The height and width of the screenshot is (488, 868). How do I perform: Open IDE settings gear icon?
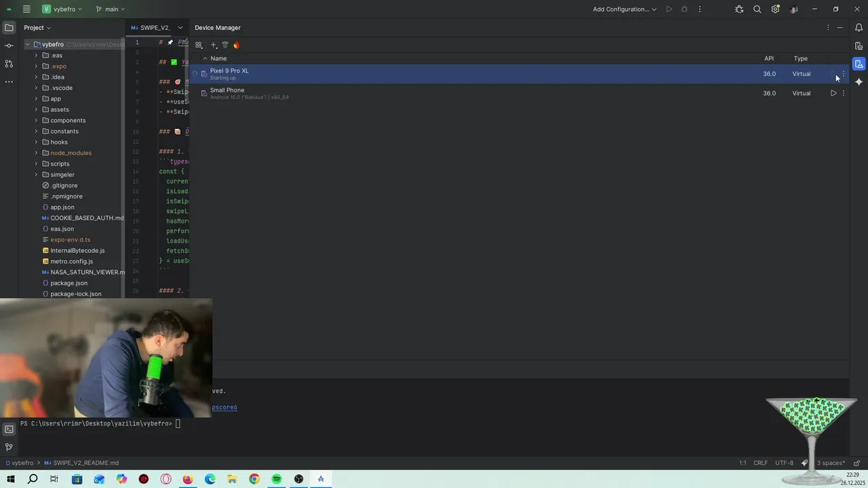775,9
